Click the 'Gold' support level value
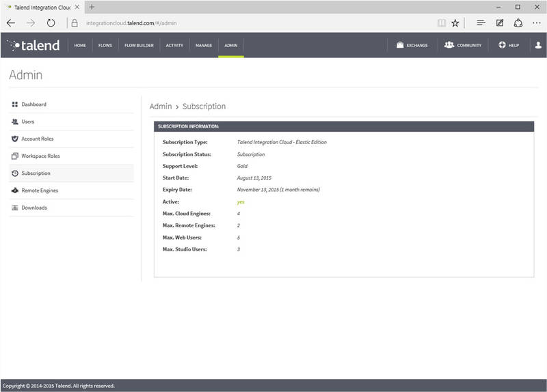 coord(242,166)
